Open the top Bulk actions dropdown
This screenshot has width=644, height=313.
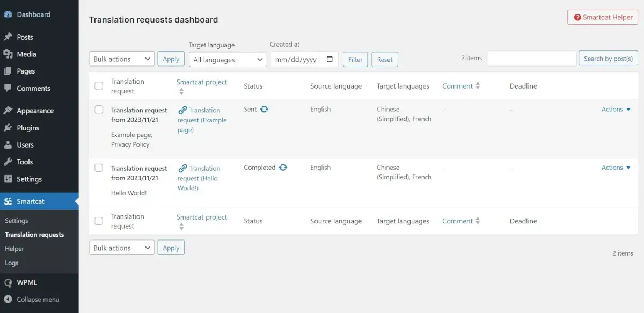(x=122, y=59)
